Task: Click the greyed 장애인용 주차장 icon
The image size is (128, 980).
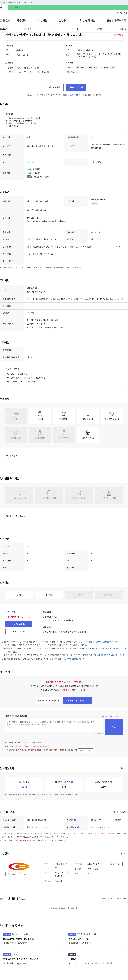Action: pos(19,495)
